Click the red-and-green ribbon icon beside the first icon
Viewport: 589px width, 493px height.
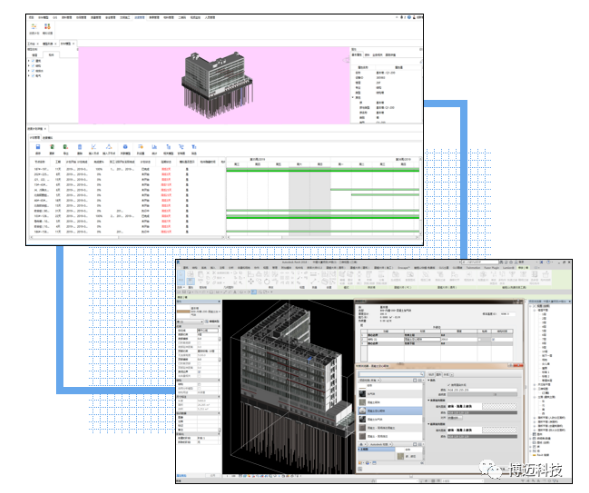[x=47, y=26]
